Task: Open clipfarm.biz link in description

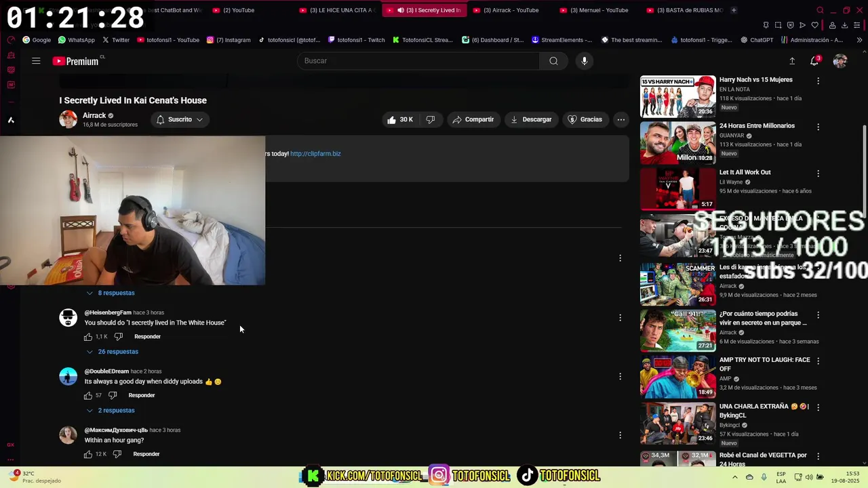Action: click(x=315, y=154)
